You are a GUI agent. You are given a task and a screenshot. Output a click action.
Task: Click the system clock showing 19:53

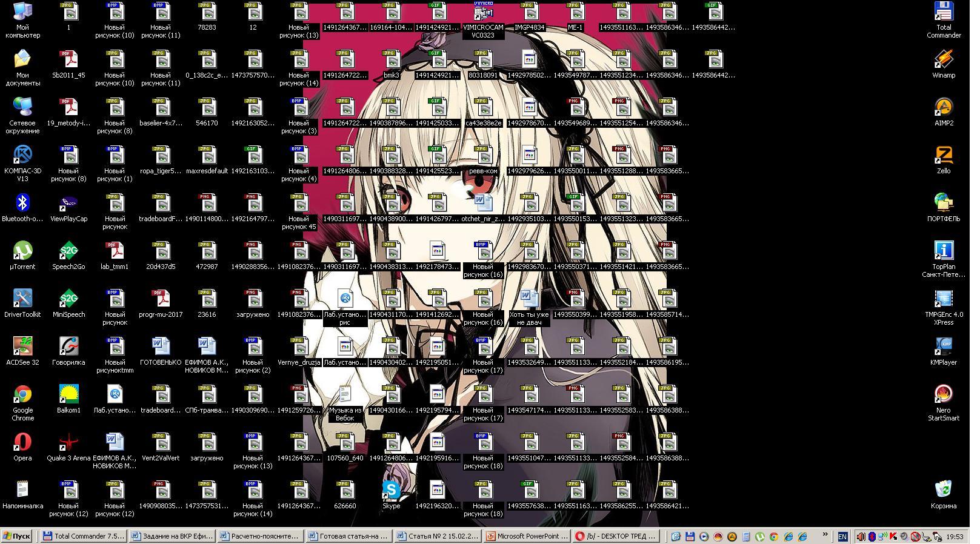click(955, 537)
